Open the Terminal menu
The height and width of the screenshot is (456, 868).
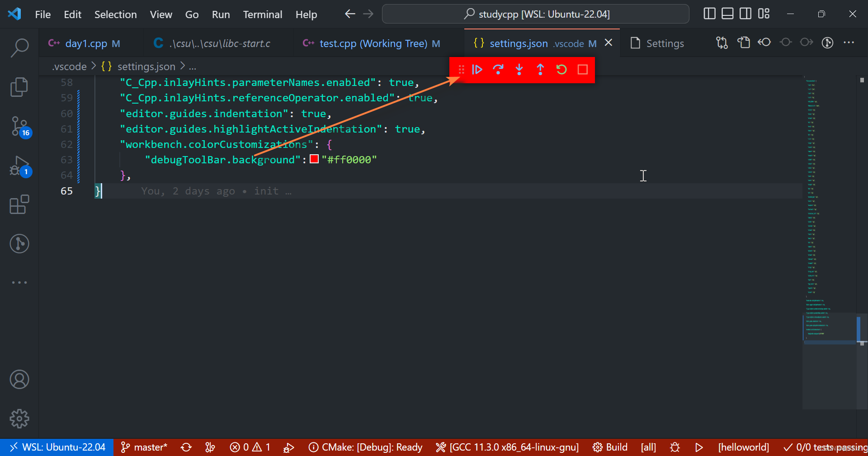tap(262, 14)
